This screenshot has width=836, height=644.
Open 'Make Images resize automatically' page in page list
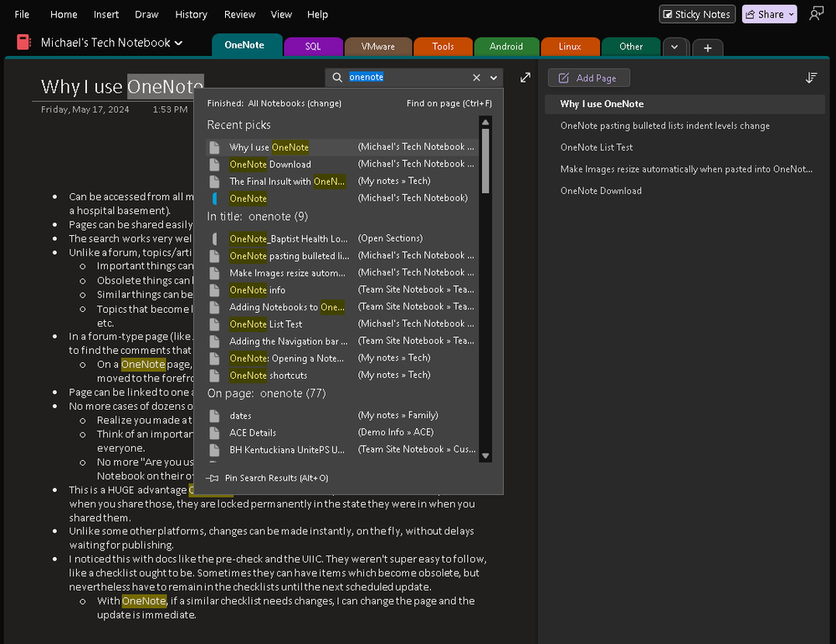point(685,170)
